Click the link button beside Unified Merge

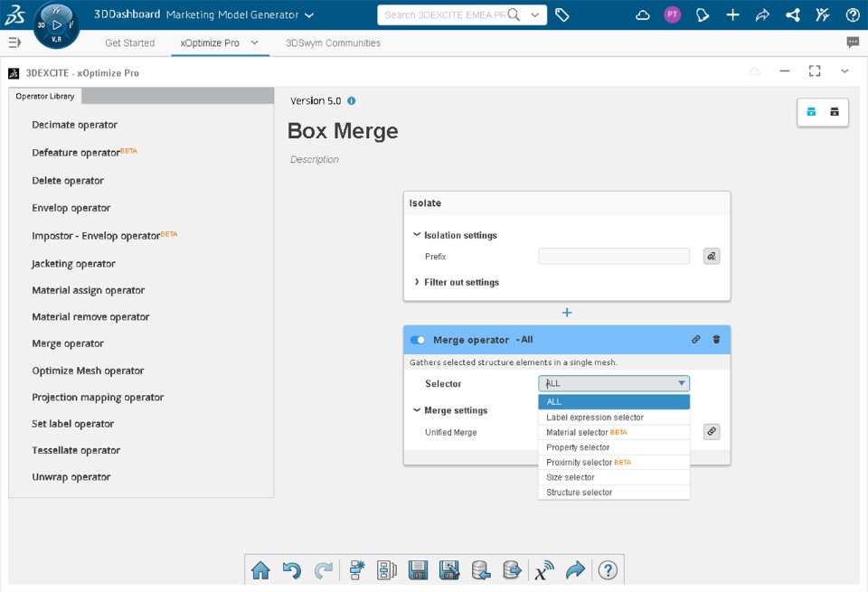pyautogui.click(x=712, y=431)
